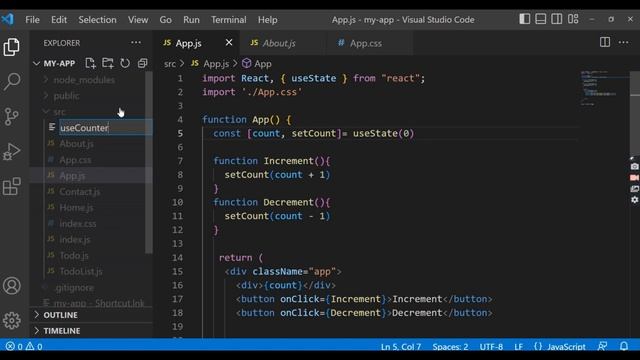The image size is (640, 360).
Task: Open App.css in the file tree
Action: 75,160
